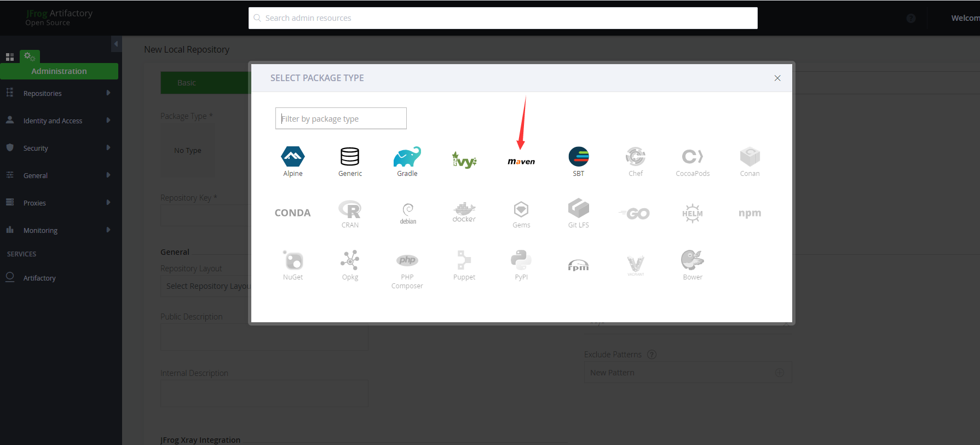The width and height of the screenshot is (980, 445).
Task: Add the exclude pattern with plus icon
Action: click(x=780, y=373)
